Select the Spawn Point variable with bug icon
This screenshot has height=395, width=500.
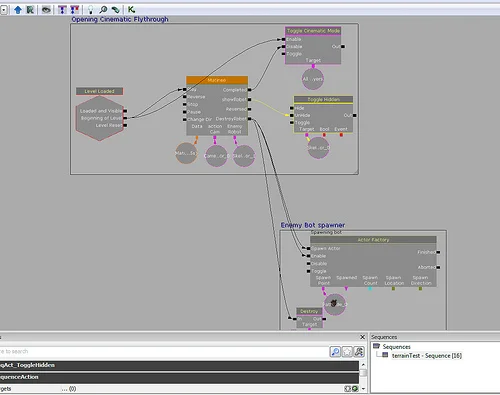coord(335,304)
